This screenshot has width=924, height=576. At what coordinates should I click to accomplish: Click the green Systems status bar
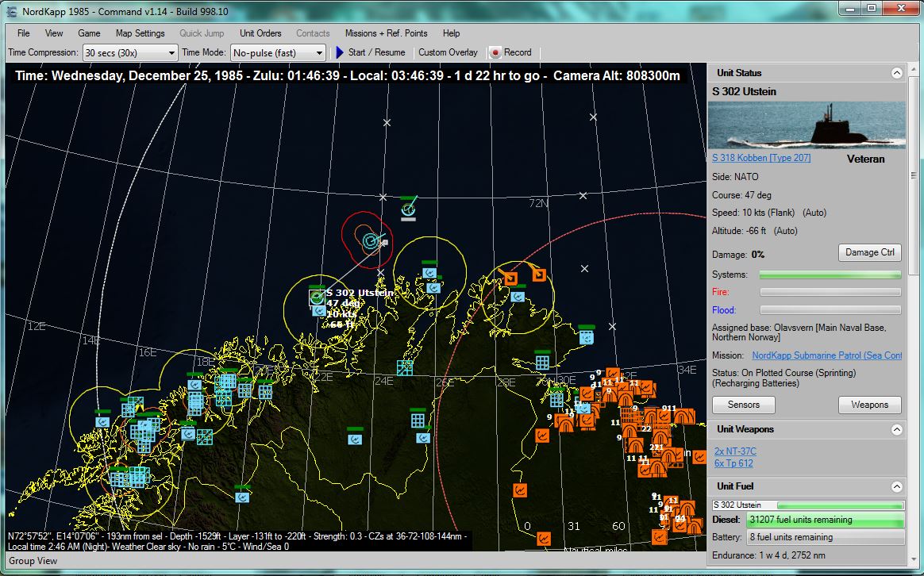point(830,275)
